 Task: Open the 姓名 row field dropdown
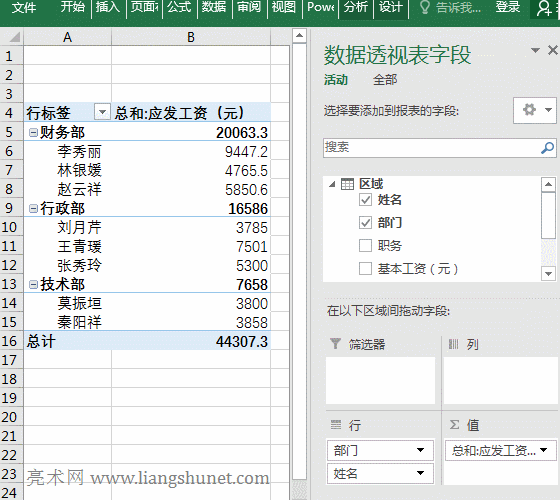[421, 473]
